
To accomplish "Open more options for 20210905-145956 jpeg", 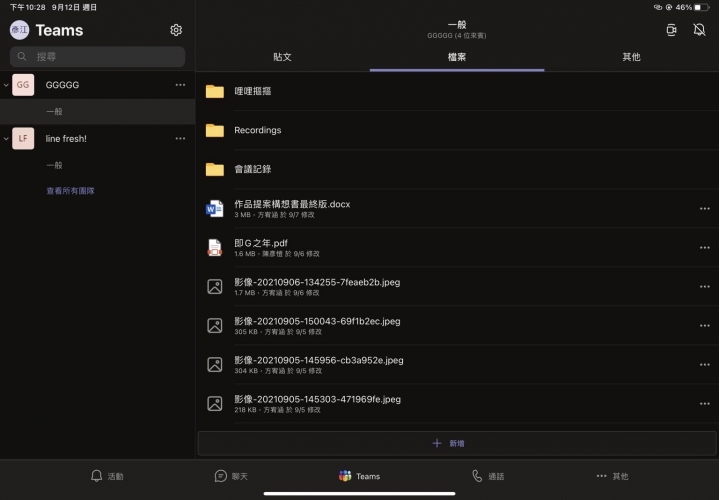I will [705, 365].
